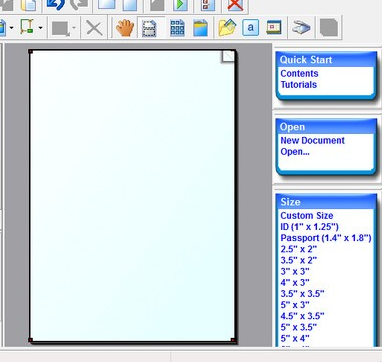Click the Open panel header
The height and width of the screenshot is (362, 382).
pyautogui.click(x=326, y=127)
